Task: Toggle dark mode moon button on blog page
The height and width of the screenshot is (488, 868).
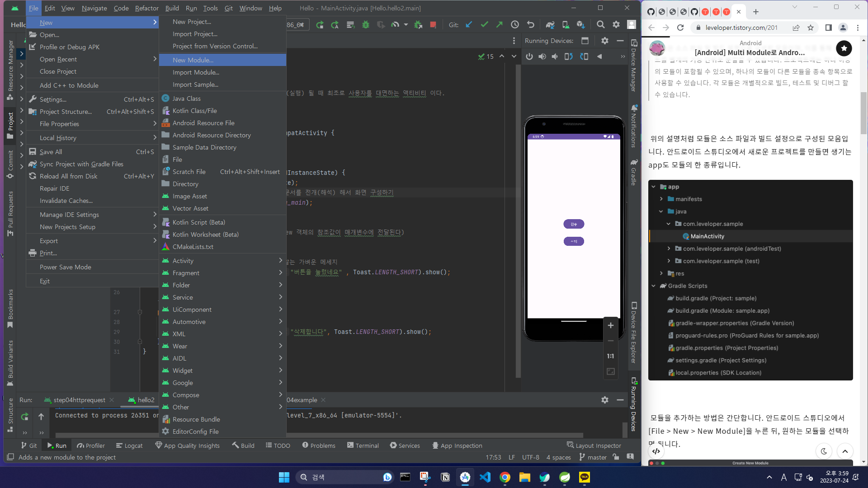Action: (824, 451)
